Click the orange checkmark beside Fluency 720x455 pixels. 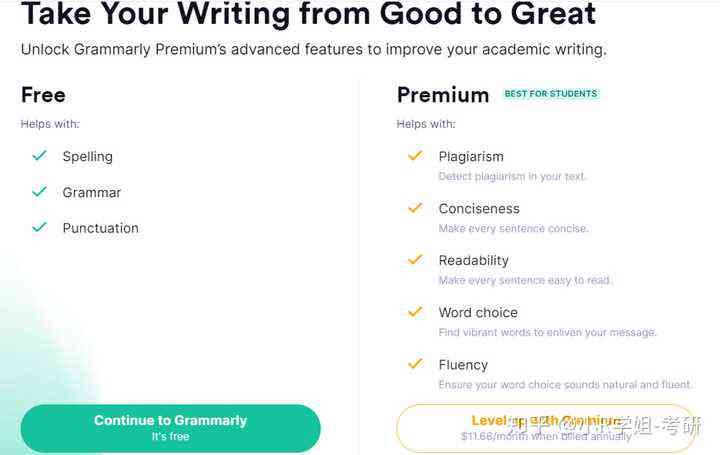(x=415, y=364)
